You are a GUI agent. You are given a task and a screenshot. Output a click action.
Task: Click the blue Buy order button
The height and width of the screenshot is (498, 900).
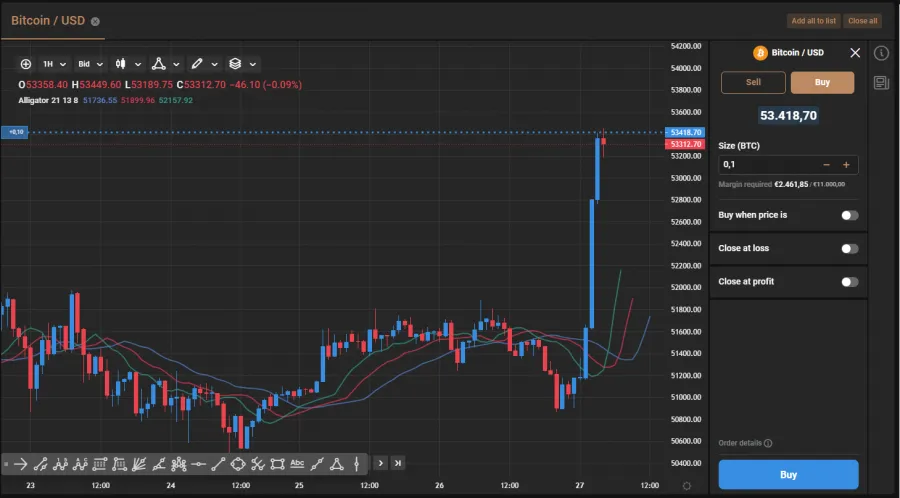point(788,474)
